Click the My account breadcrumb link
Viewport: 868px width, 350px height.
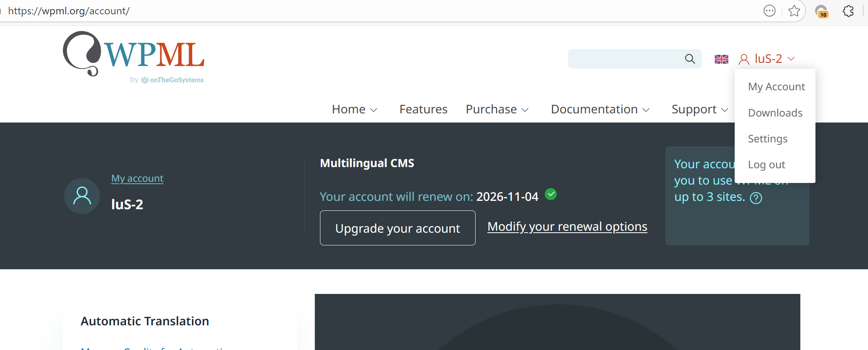click(x=137, y=179)
